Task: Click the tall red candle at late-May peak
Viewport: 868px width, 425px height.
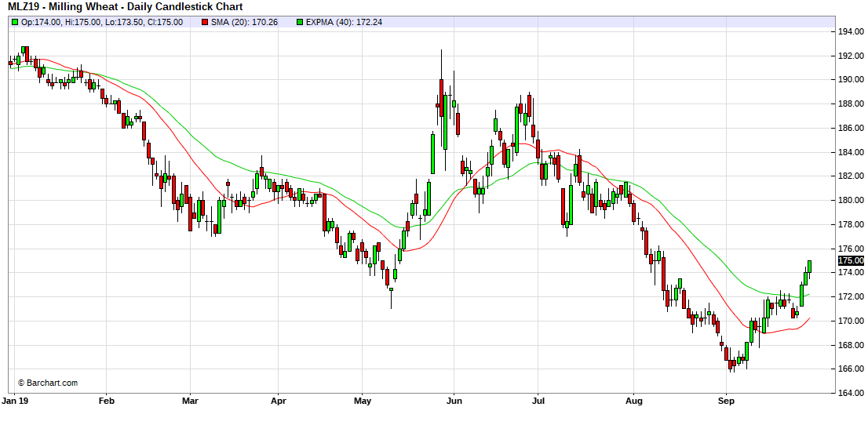Action: 441,98
